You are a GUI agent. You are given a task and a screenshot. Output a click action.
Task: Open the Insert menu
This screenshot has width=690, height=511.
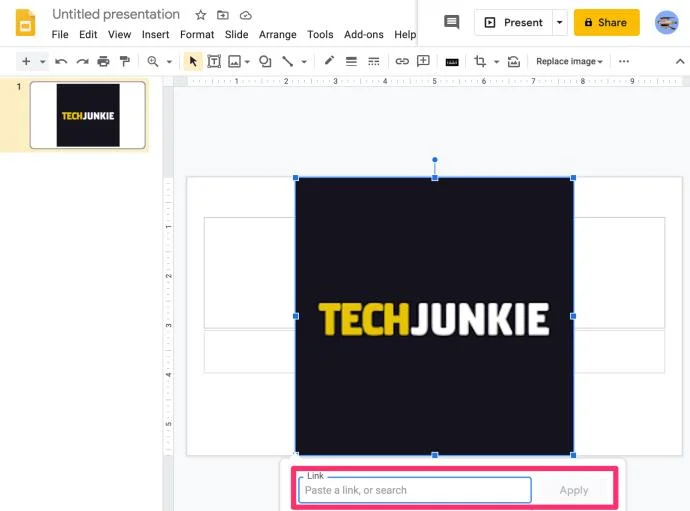155,34
